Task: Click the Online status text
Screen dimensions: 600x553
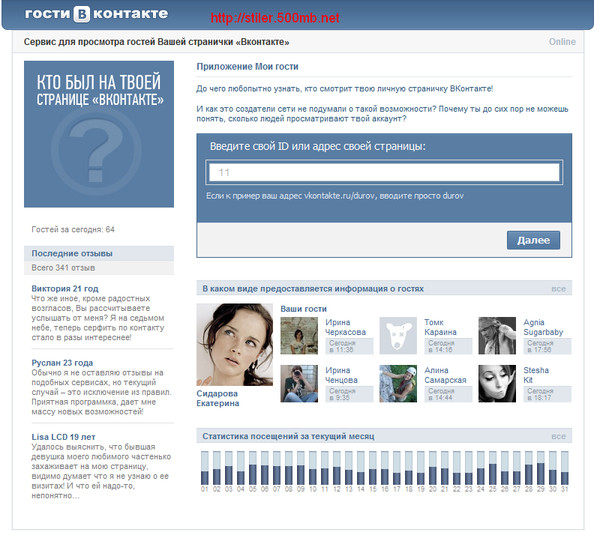Action: click(x=562, y=42)
